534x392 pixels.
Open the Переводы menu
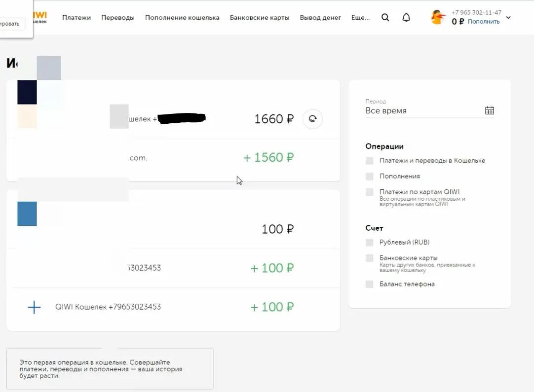click(118, 17)
